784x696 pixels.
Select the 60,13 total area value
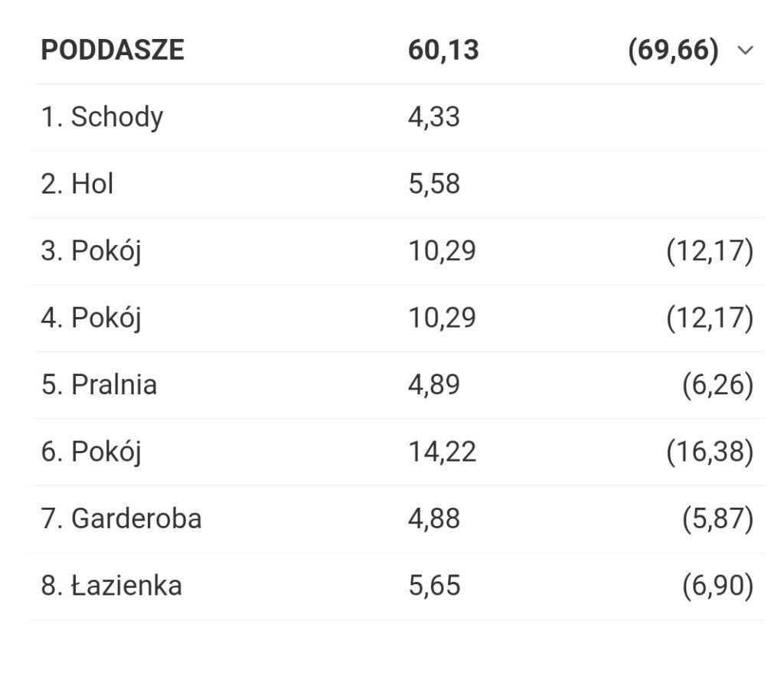point(443,51)
